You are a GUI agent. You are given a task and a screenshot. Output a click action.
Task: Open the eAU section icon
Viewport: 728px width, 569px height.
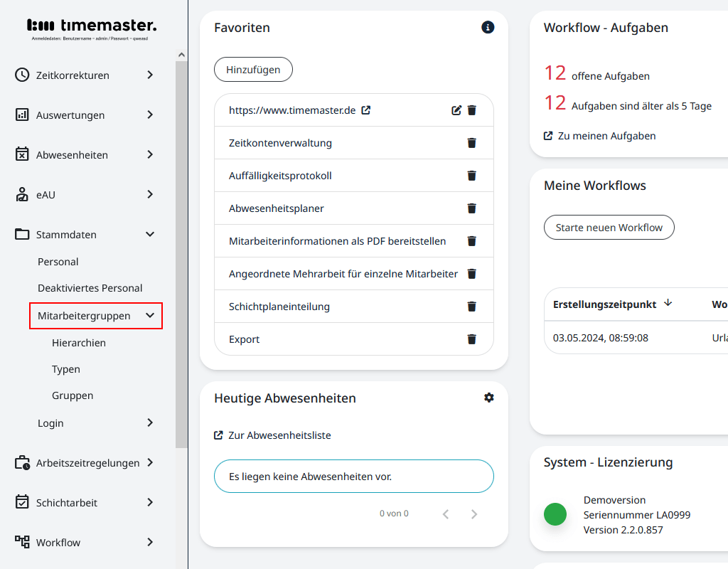click(21, 194)
